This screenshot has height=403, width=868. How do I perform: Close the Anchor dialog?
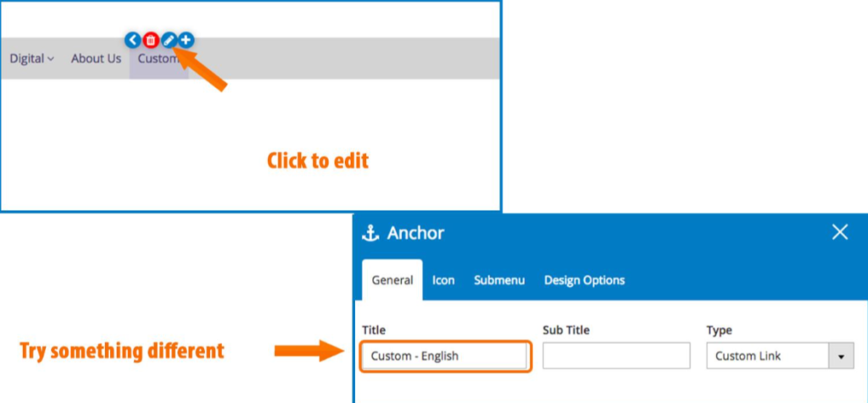(840, 232)
